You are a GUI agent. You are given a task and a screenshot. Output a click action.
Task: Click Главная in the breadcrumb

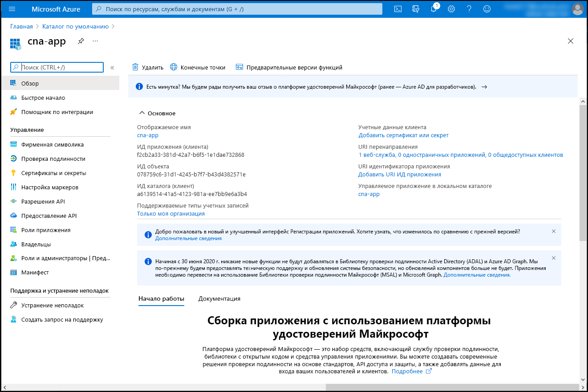[21, 26]
